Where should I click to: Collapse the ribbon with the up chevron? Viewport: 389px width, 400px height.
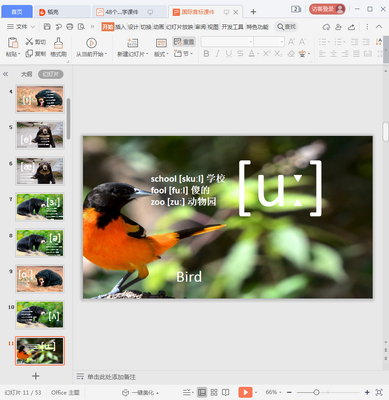(379, 27)
